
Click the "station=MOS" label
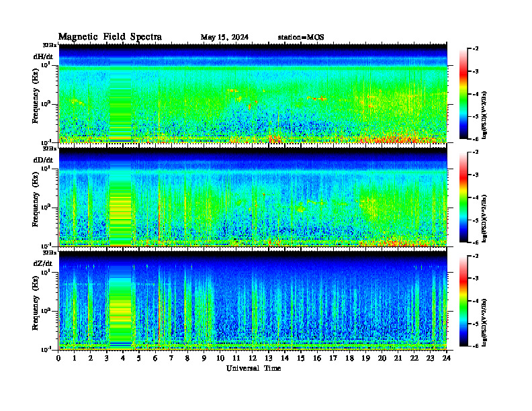(x=301, y=37)
